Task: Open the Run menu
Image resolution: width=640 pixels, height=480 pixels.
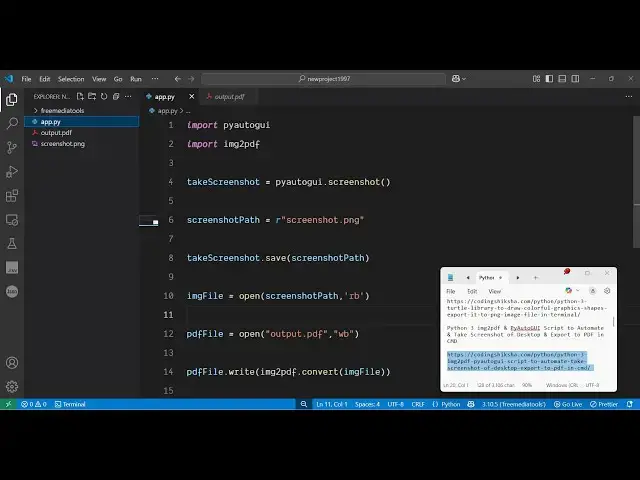Action: coord(136,79)
